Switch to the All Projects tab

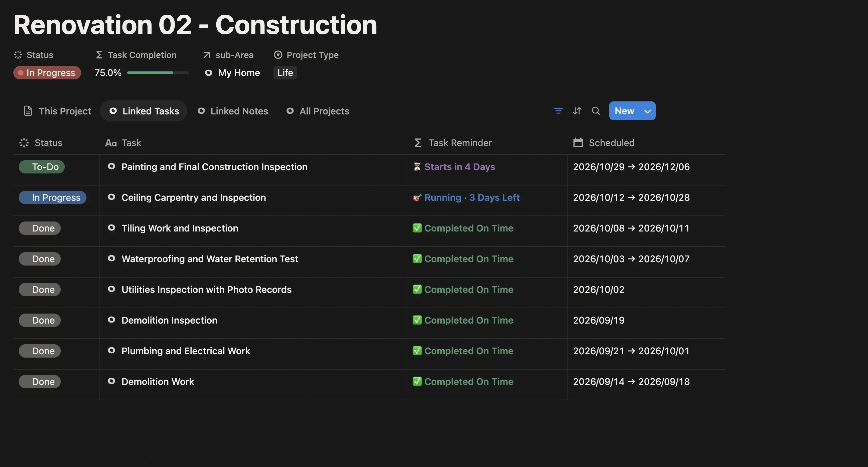(x=318, y=111)
